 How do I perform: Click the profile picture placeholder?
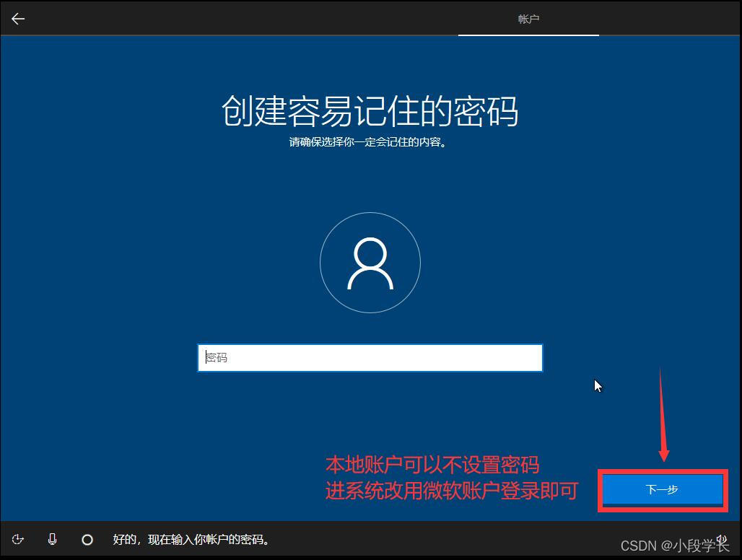pos(370,262)
